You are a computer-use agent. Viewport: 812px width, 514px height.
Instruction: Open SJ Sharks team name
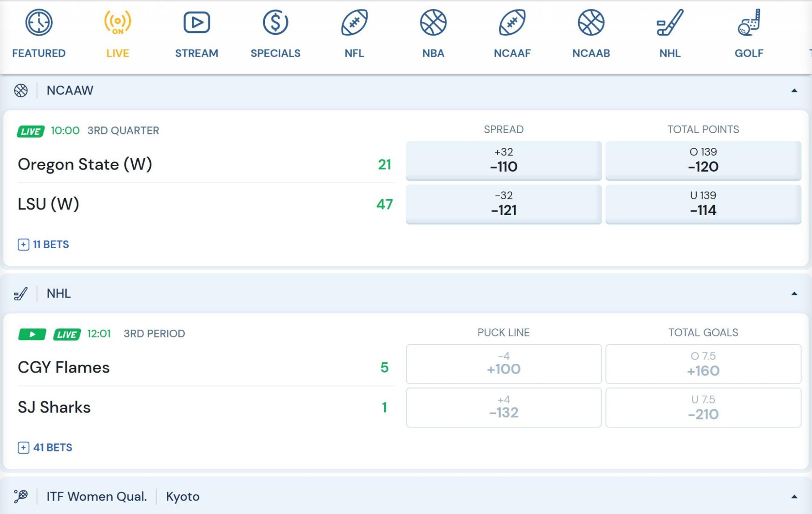click(x=54, y=407)
